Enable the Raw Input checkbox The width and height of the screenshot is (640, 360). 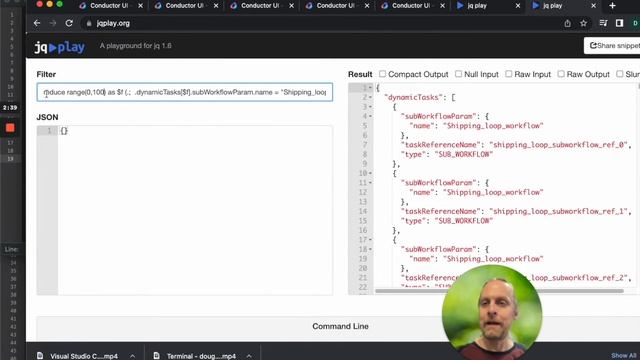tap(509, 74)
